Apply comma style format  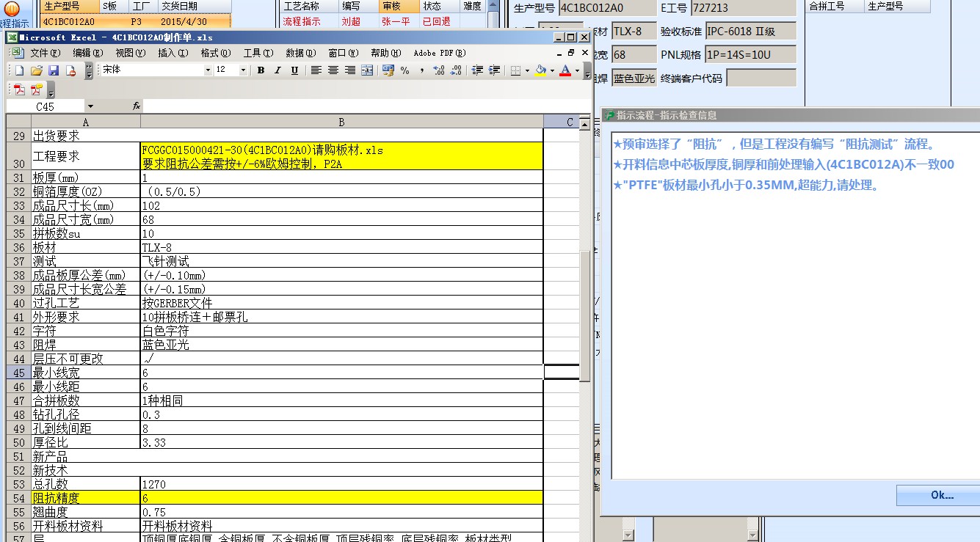422,70
